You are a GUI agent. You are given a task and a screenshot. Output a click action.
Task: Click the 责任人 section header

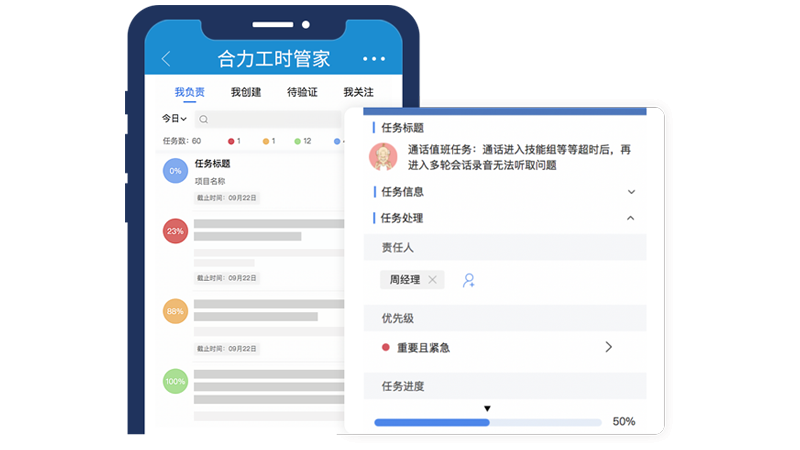(x=505, y=247)
